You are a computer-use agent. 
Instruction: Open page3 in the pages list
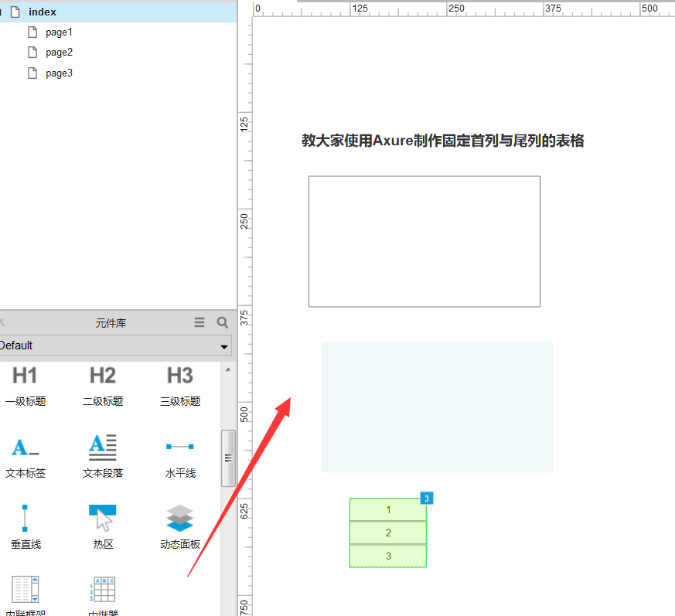pyautogui.click(x=59, y=73)
